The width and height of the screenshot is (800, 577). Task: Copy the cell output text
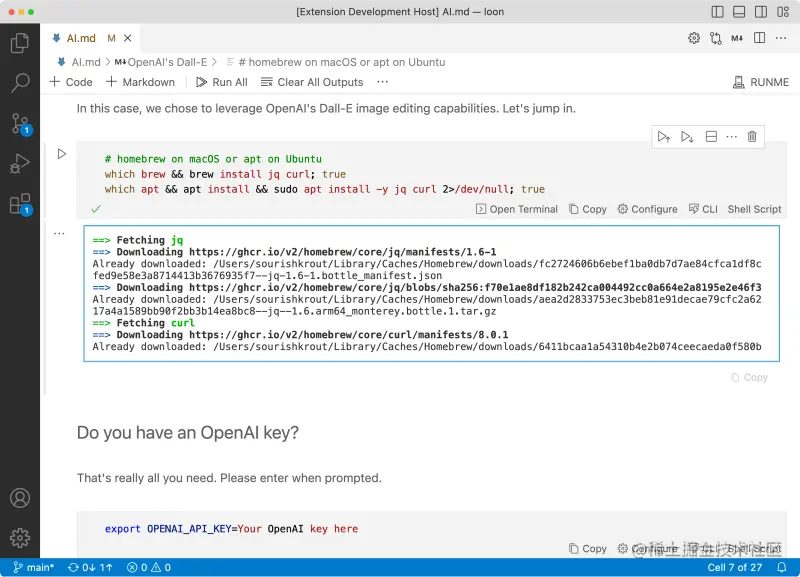click(x=749, y=378)
